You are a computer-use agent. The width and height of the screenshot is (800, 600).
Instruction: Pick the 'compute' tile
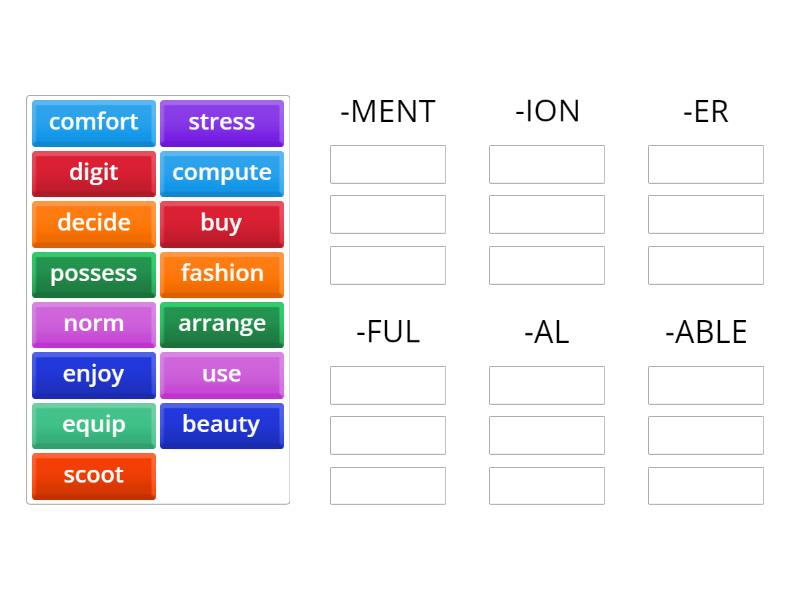222,173
